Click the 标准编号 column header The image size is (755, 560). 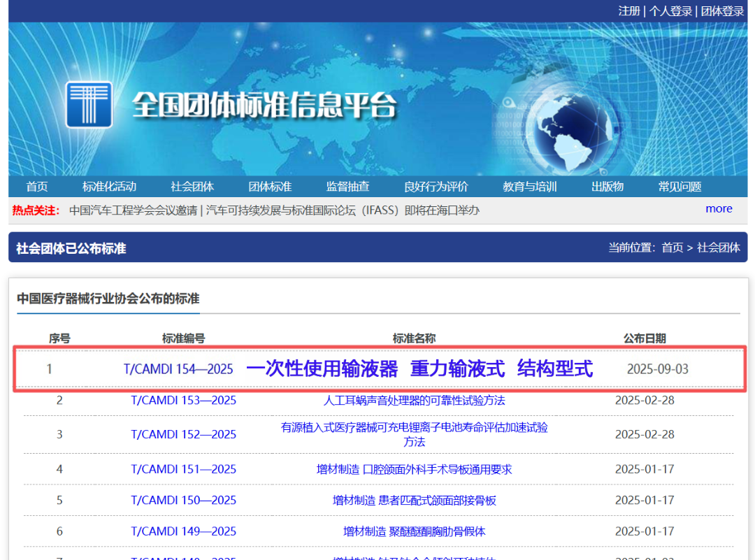coord(183,338)
